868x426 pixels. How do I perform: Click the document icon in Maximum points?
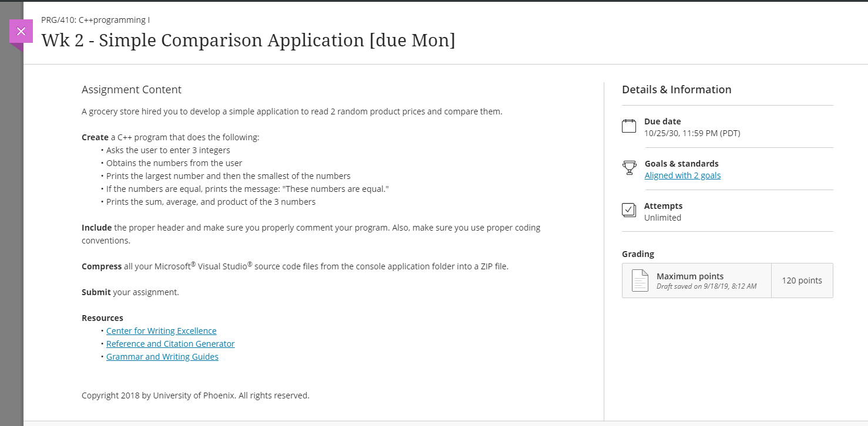640,280
